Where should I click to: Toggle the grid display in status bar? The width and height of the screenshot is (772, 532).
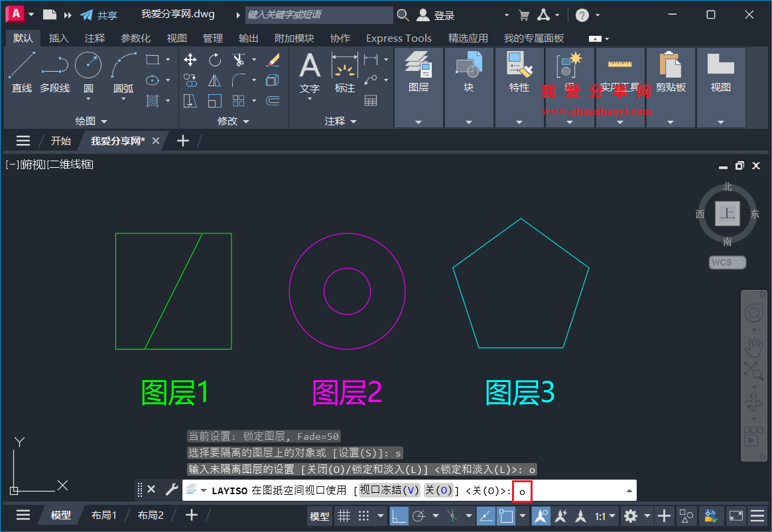coord(344,516)
